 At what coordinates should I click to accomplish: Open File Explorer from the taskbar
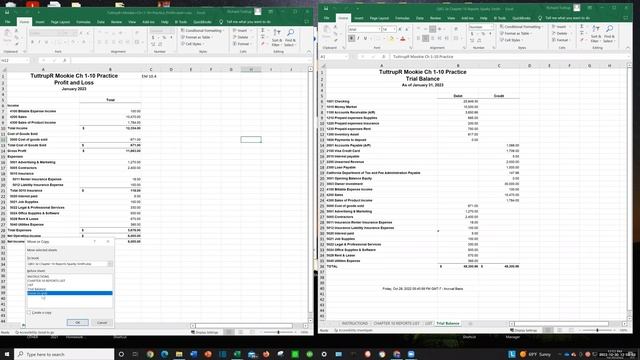point(179,354)
